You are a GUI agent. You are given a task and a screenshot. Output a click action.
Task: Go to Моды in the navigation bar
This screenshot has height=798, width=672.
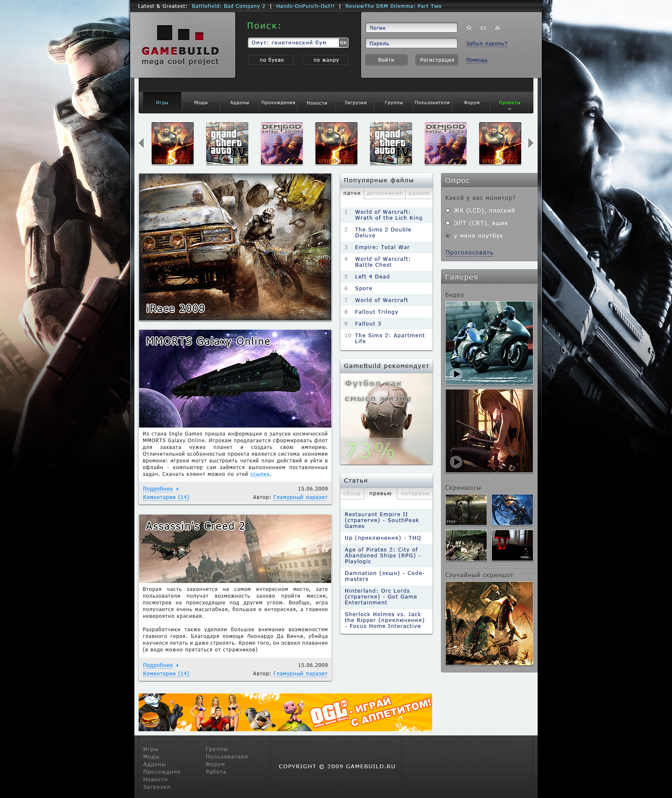click(201, 103)
